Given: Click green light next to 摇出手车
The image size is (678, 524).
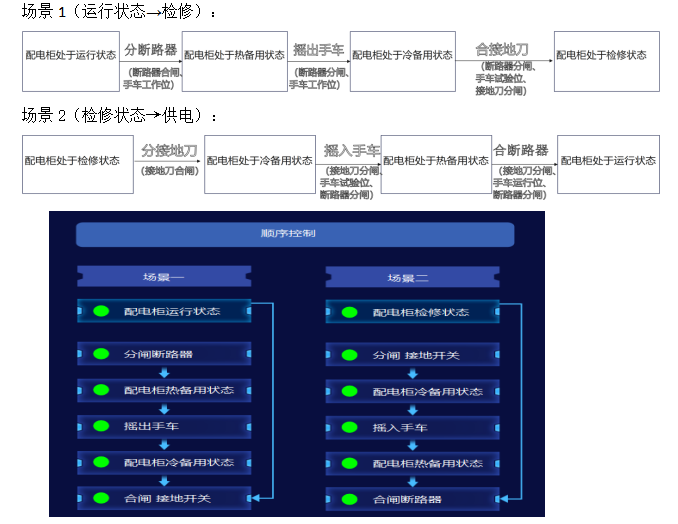Looking at the screenshot, I should 101,426.
